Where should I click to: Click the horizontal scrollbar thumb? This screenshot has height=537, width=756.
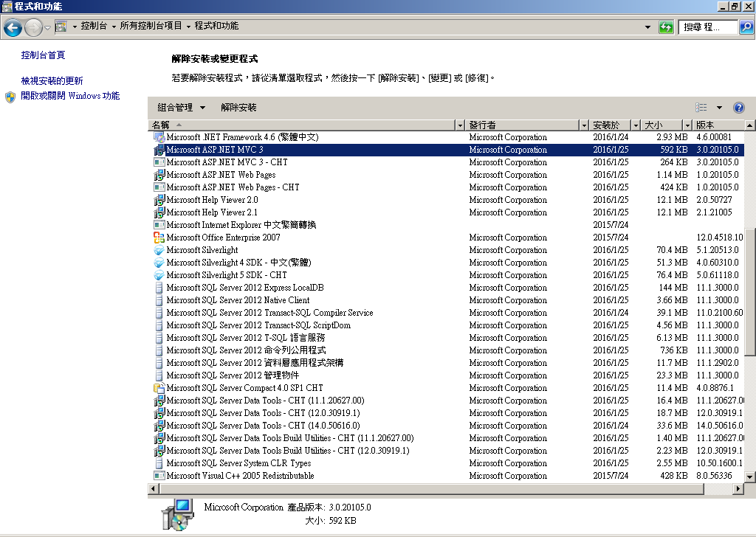pyautogui.click(x=431, y=489)
